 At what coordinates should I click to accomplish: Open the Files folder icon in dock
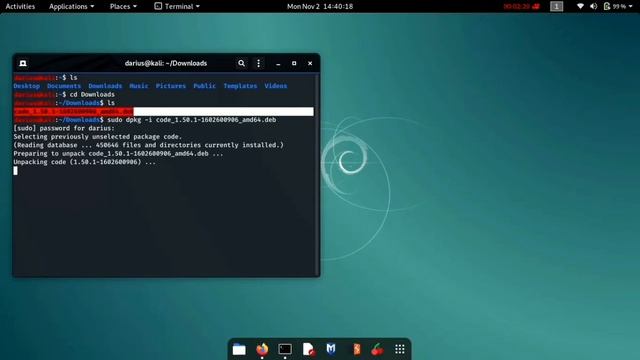point(239,349)
